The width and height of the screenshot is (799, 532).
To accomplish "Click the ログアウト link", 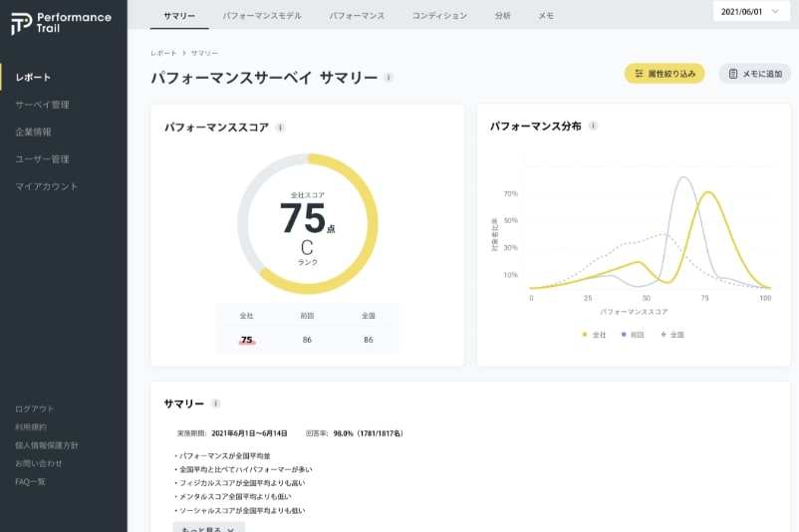I will click(x=34, y=408).
